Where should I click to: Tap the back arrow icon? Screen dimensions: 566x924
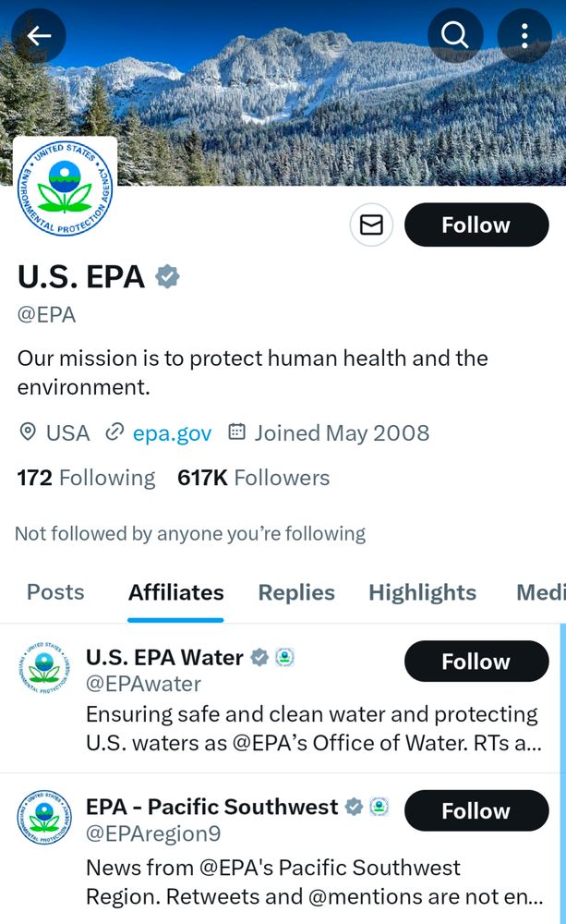(39, 35)
